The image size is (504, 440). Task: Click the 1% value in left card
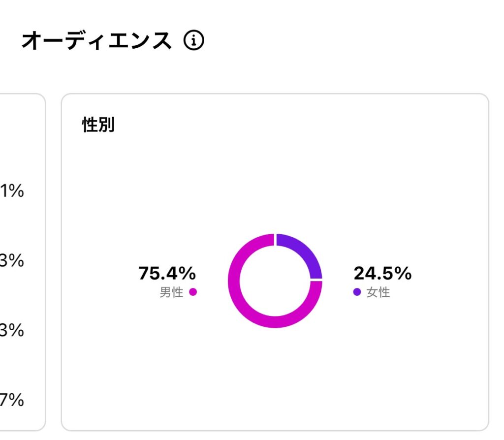[x=12, y=190]
